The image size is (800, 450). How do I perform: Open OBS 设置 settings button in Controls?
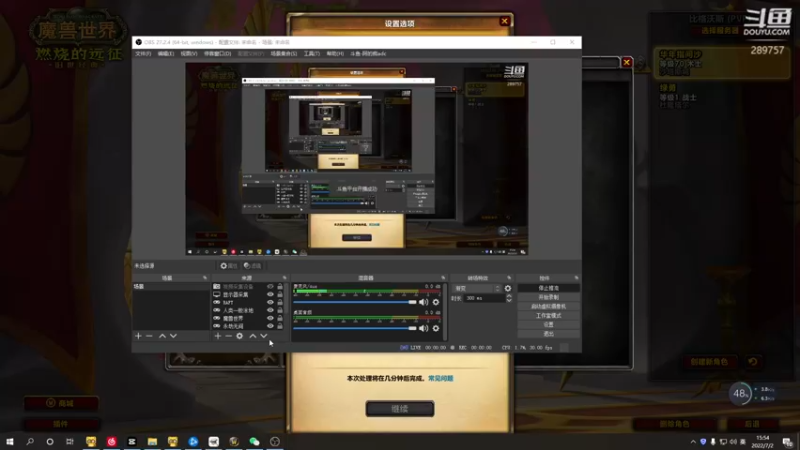click(x=548, y=324)
